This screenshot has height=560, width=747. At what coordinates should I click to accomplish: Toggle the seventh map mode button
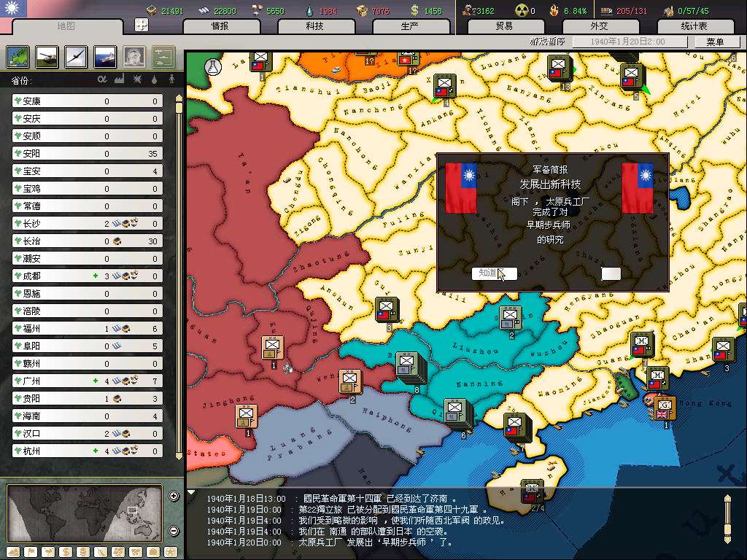(x=118, y=553)
